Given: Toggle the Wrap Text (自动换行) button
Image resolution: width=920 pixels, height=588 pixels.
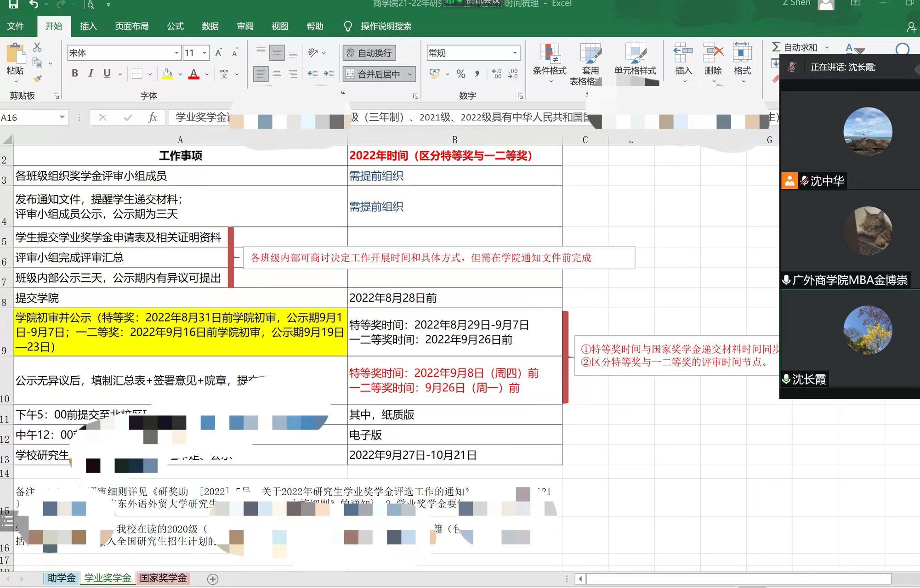Looking at the screenshot, I should 369,53.
